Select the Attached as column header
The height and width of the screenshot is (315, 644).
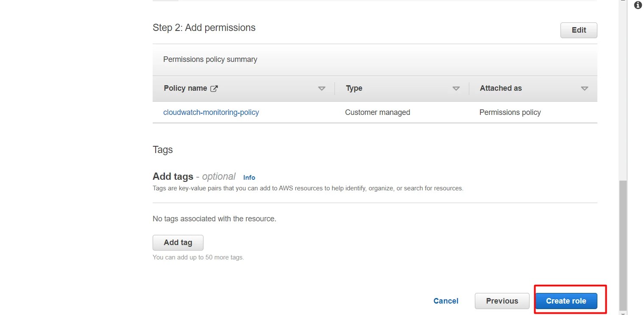501,88
